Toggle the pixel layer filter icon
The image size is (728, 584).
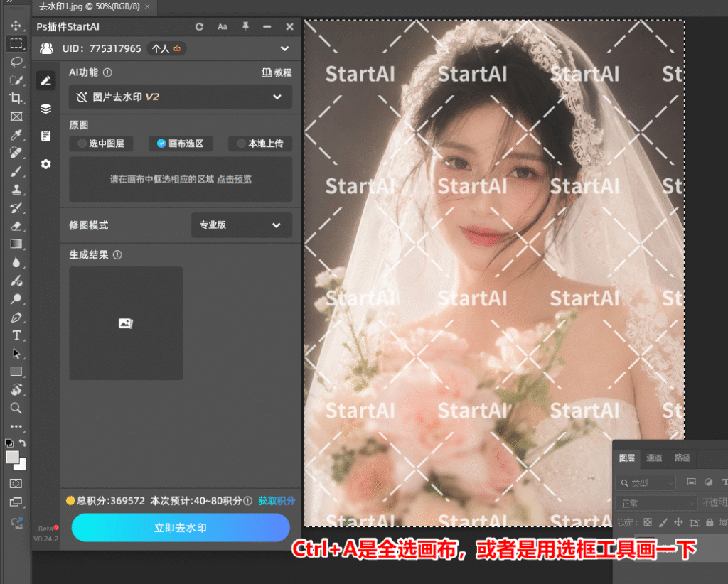pos(691,482)
